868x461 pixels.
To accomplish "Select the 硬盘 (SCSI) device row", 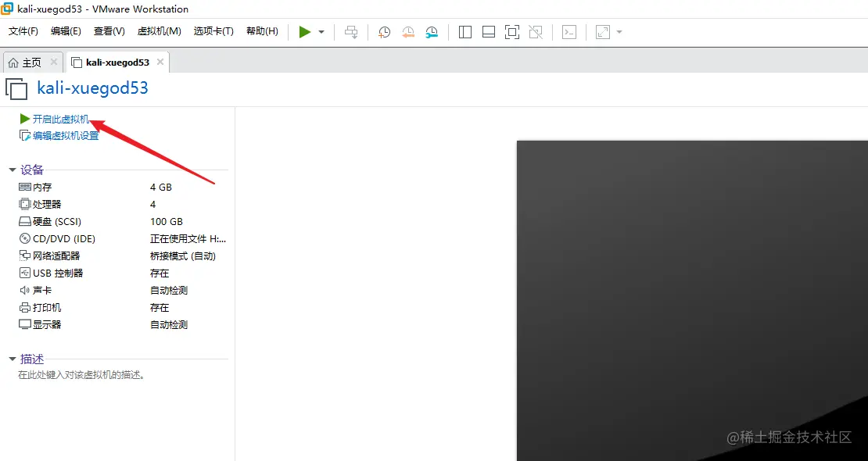I will click(123, 221).
